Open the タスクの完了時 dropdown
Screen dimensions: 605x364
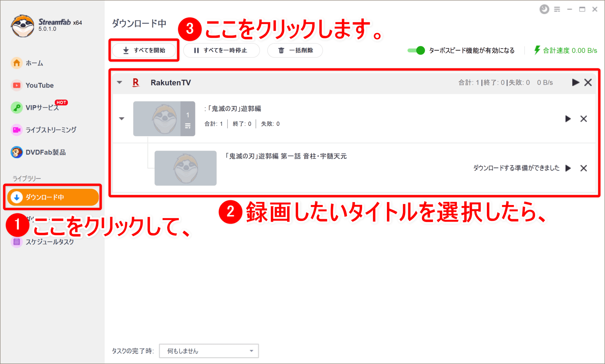(x=208, y=351)
